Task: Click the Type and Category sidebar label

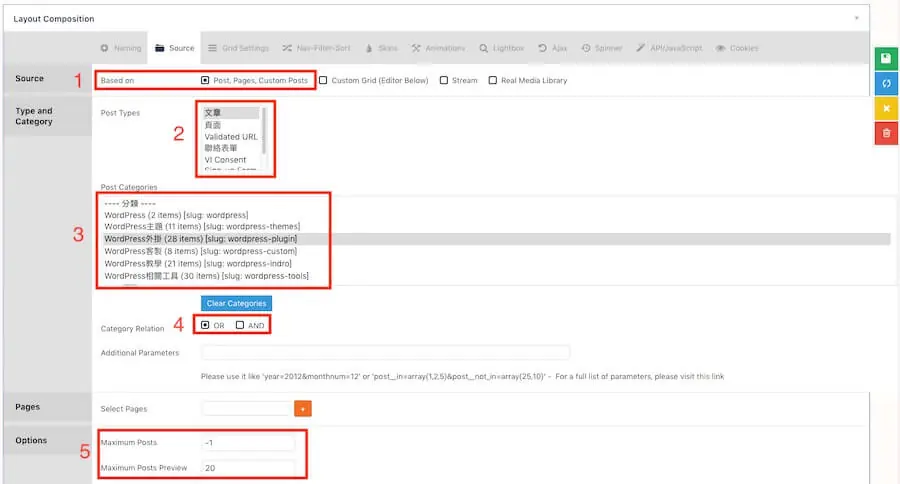Action: (34, 116)
